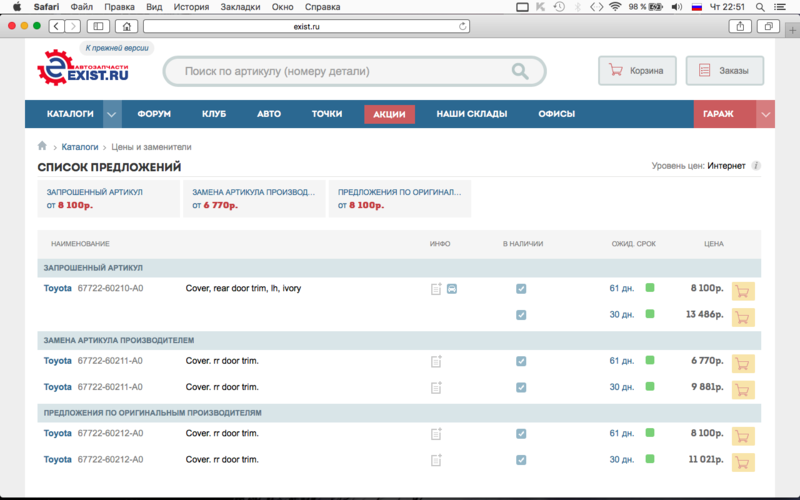Viewport: 800px width, 500px height.
Task: Show all tabs in Safari
Action: [768, 26]
